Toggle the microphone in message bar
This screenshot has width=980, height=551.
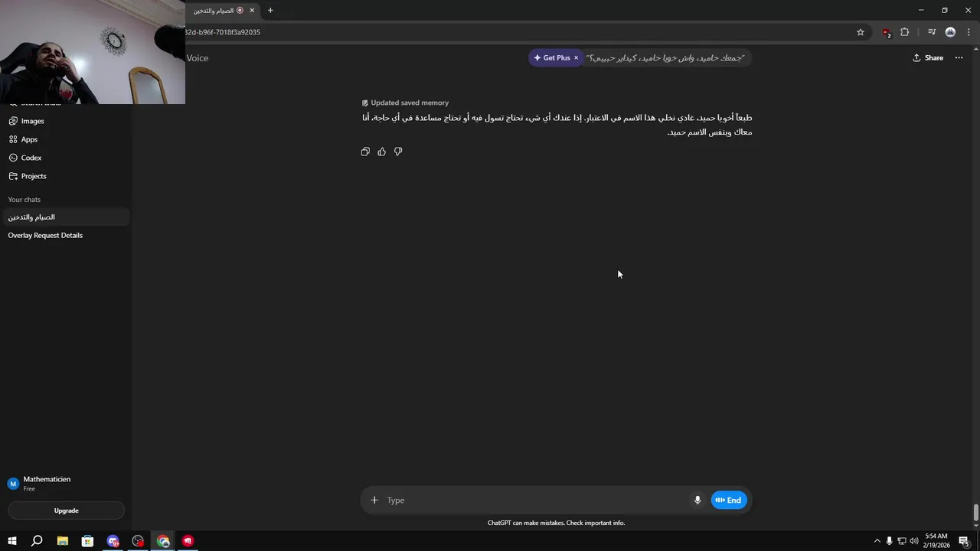[697, 500]
